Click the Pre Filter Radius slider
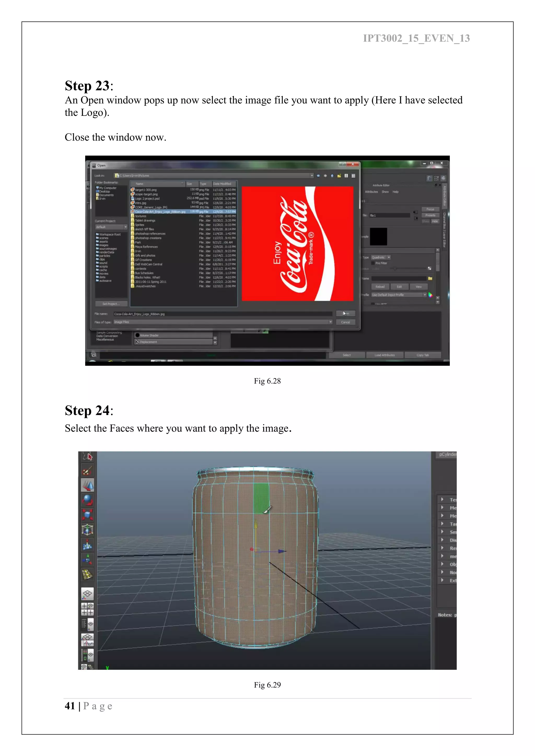535x756 pixels. click(395, 269)
